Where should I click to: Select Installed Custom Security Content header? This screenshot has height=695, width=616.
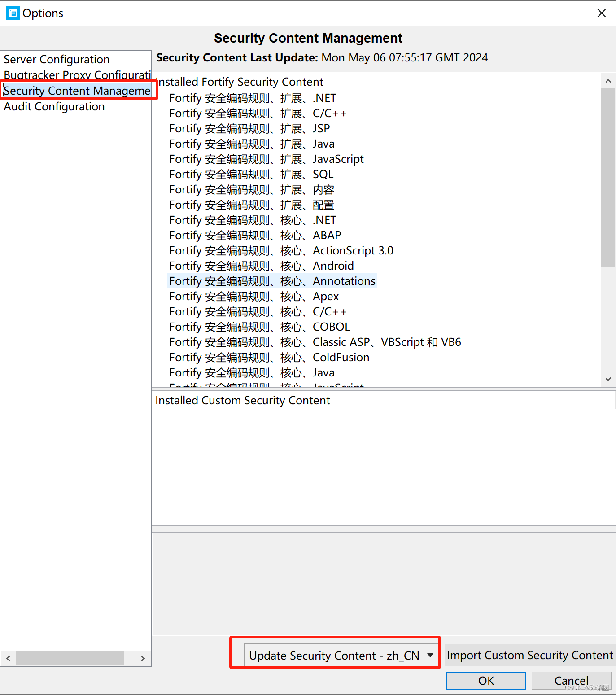243,400
